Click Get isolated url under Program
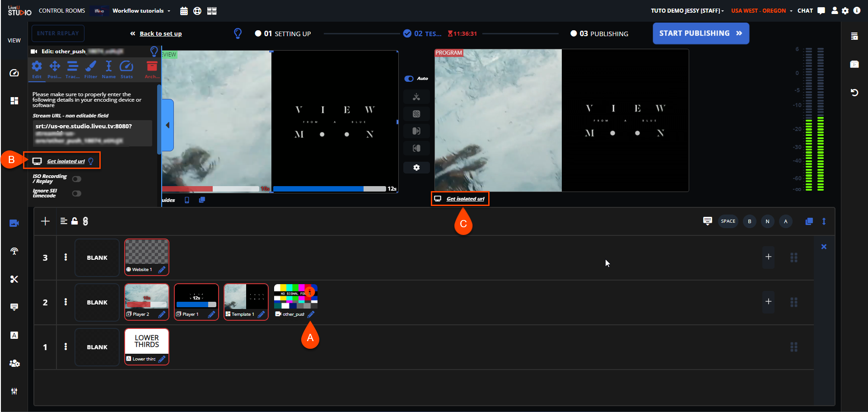Viewport: 868px width, 412px height. pos(465,199)
